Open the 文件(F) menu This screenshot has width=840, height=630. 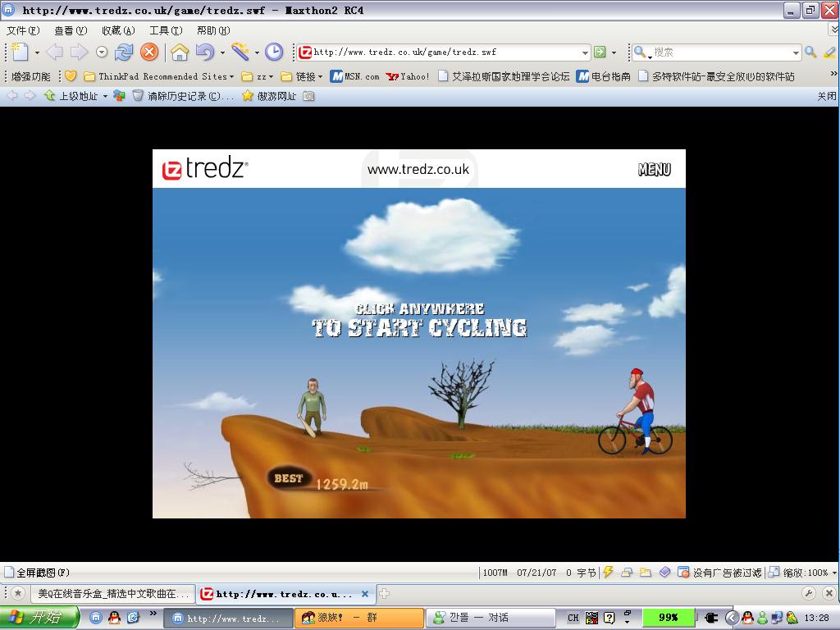click(23, 30)
